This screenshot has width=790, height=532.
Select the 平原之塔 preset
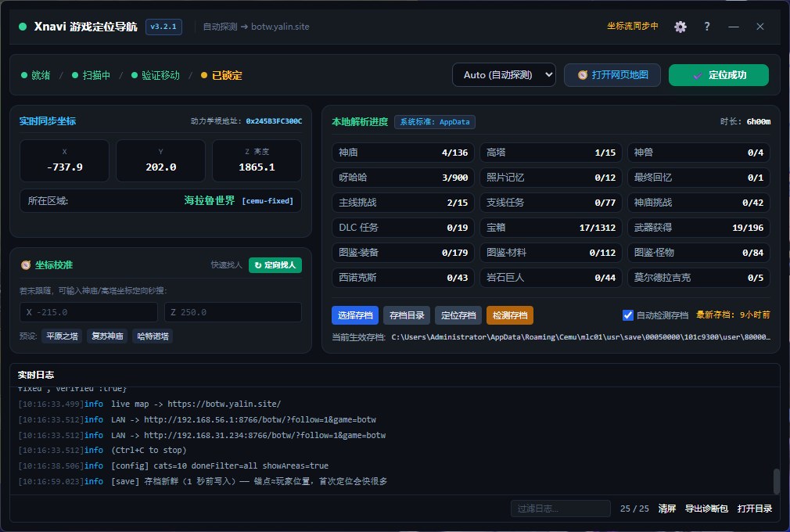click(x=62, y=336)
